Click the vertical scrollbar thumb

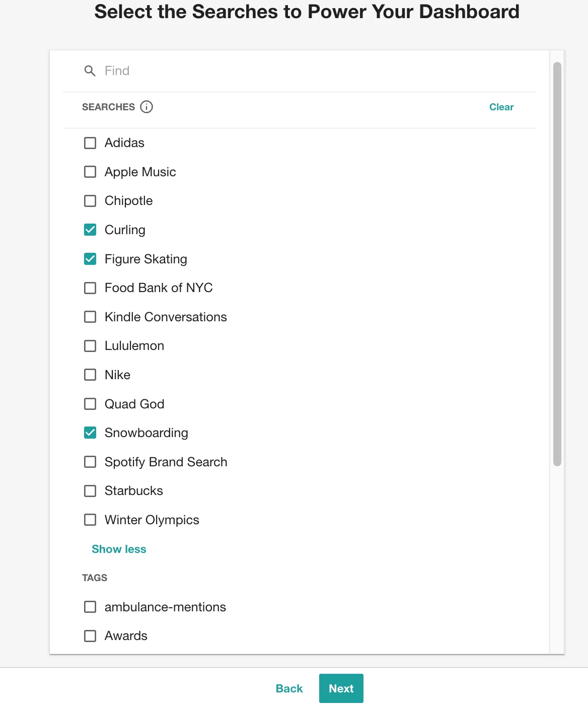pos(557,264)
